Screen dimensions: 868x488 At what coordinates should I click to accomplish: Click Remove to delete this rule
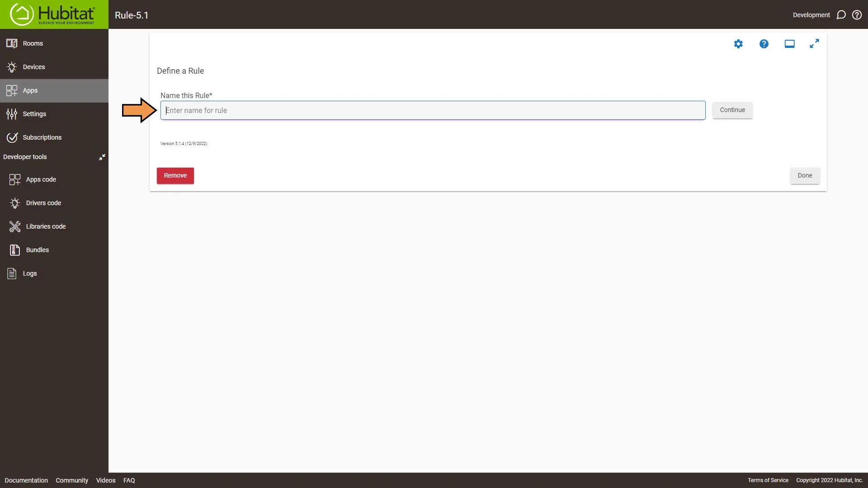tap(175, 175)
